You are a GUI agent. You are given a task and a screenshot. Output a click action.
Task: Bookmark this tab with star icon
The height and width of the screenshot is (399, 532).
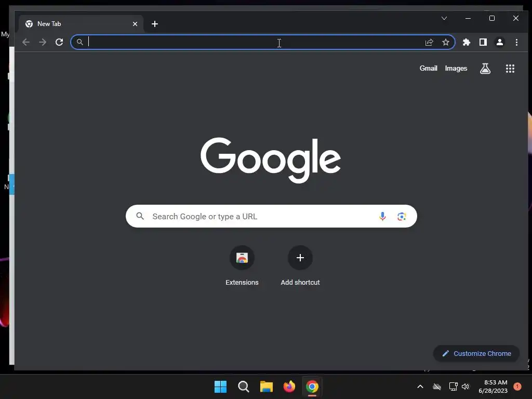click(445, 42)
